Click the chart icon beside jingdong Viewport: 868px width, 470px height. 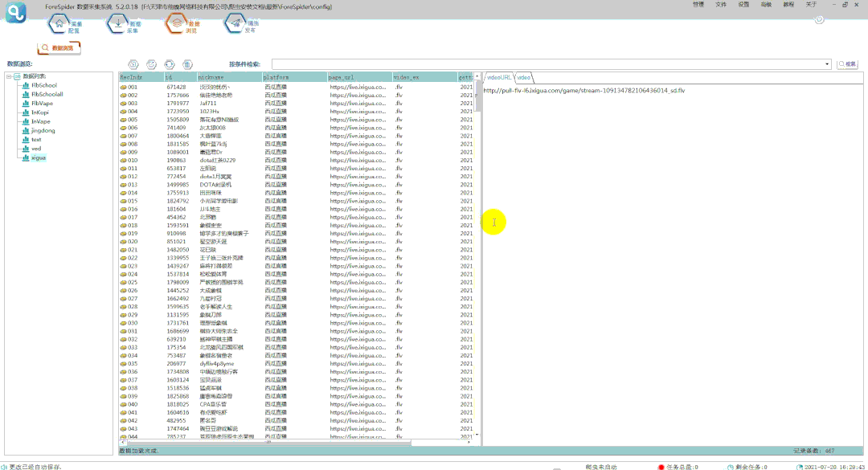(x=26, y=131)
